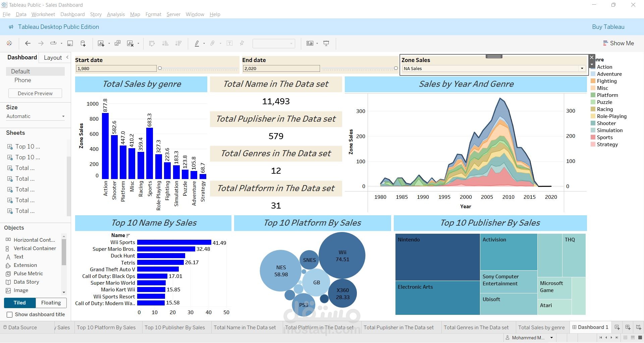Click the Sort descending icon

tap(178, 43)
